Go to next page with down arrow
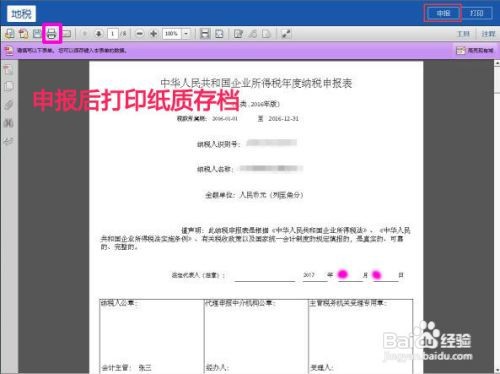Screen dimensions: 500x374 point(99,34)
